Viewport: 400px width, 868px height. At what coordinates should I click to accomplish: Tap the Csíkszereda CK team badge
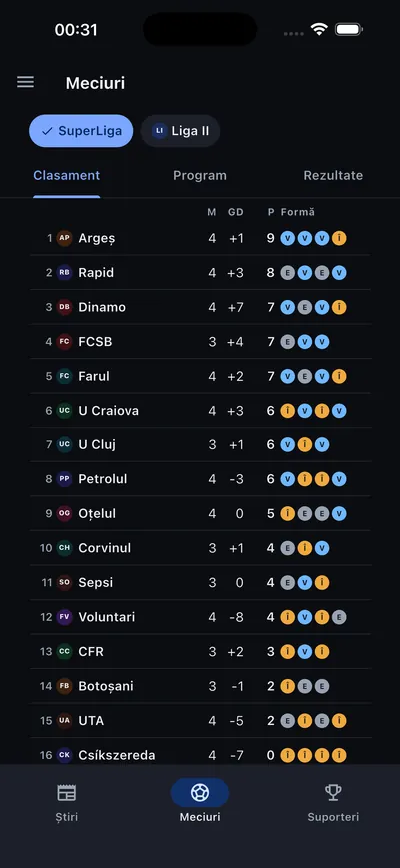pyautogui.click(x=65, y=755)
